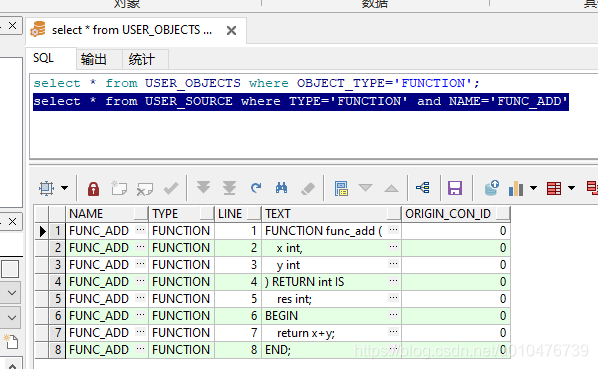
Task: Click the database icon on query tab
Action: (x=38, y=29)
